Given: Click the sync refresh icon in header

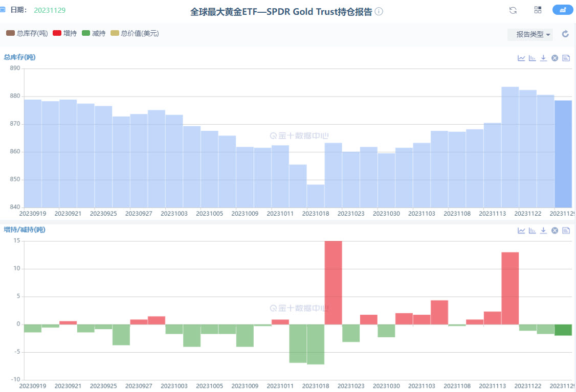Looking at the screenshot, I should [x=513, y=10].
